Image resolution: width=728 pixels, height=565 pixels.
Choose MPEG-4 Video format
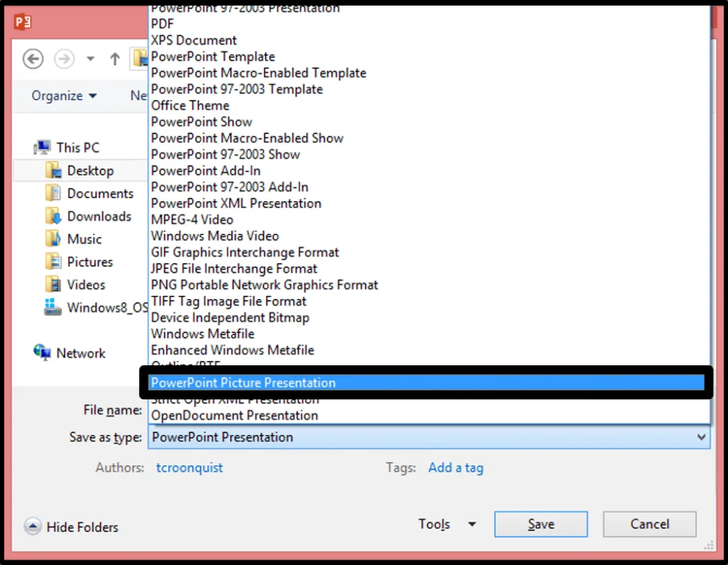pos(429,220)
